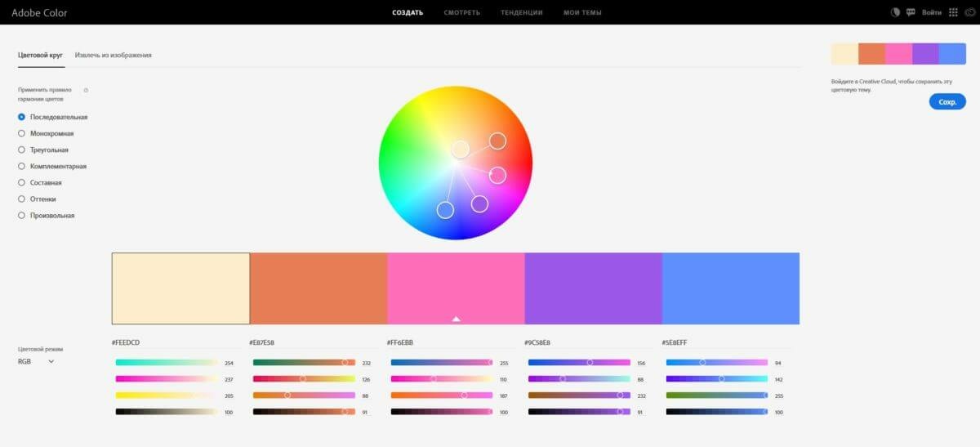Viewport: 980px width, 447px height.
Task: Click the cream color wheel handle near center
Action: pos(461,149)
